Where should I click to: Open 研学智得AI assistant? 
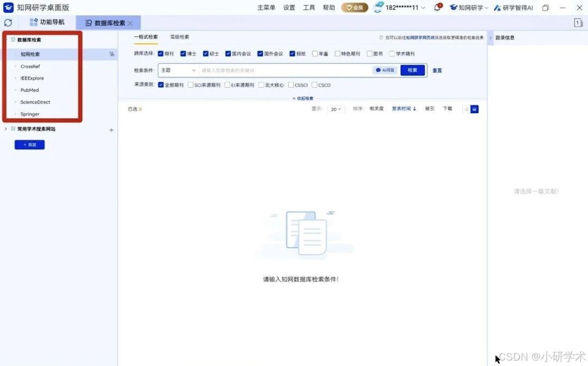click(x=513, y=8)
